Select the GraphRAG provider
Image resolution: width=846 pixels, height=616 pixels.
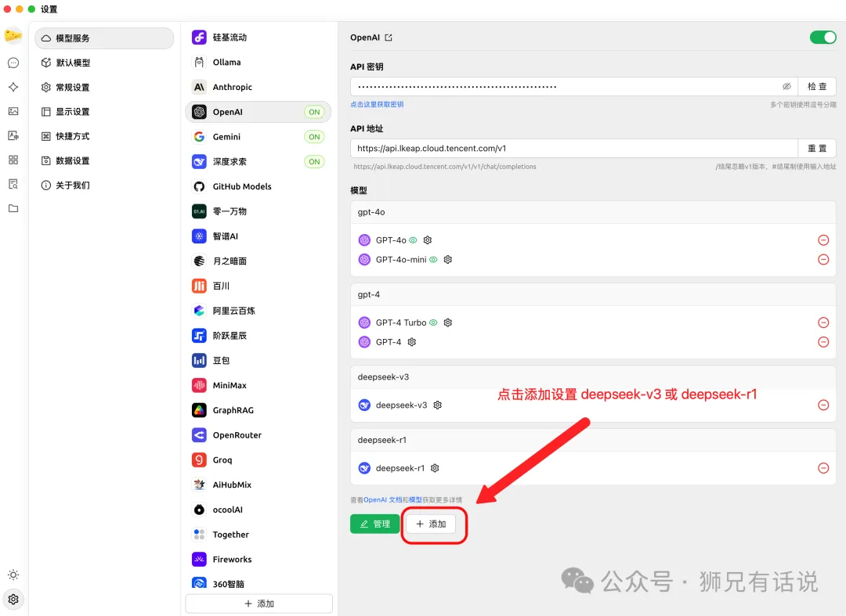click(258, 410)
